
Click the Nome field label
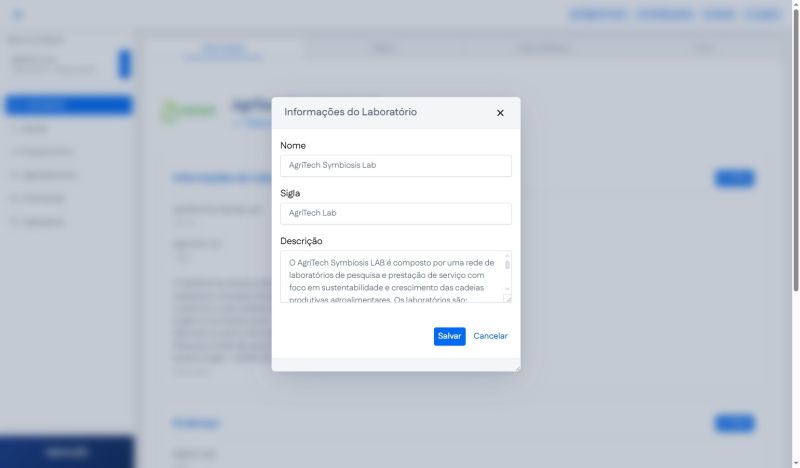click(293, 145)
